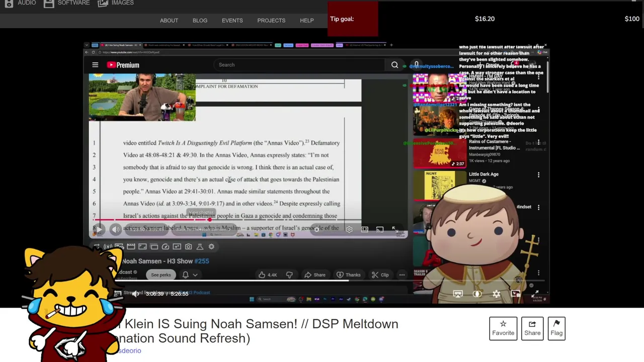The image size is (644, 362).
Task: Open the inner YouTube player settings gear
Action: pyautogui.click(x=349, y=229)
